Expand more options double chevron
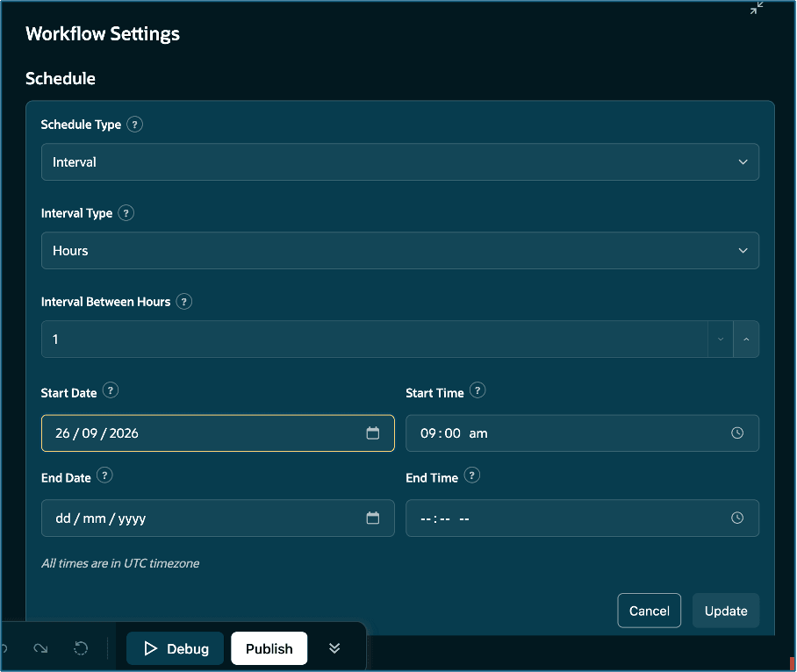This screenshot has height=672, width=797. 334,648
